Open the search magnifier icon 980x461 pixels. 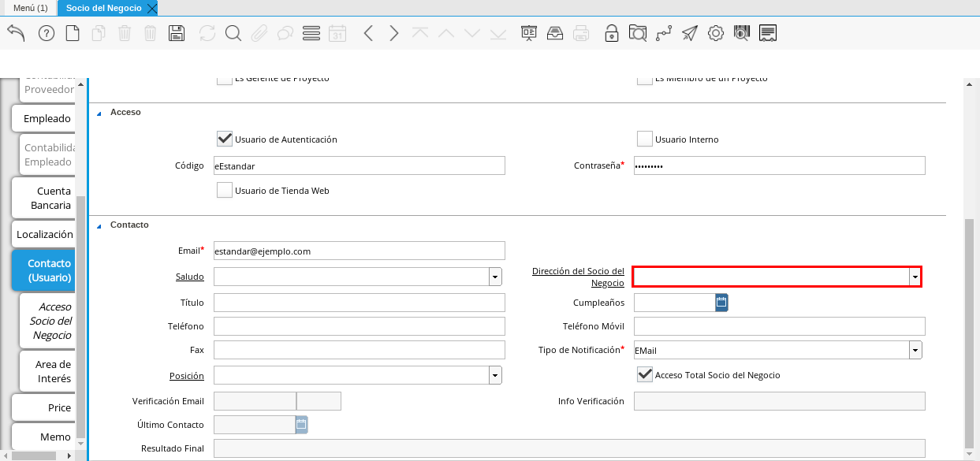[233, 33]
